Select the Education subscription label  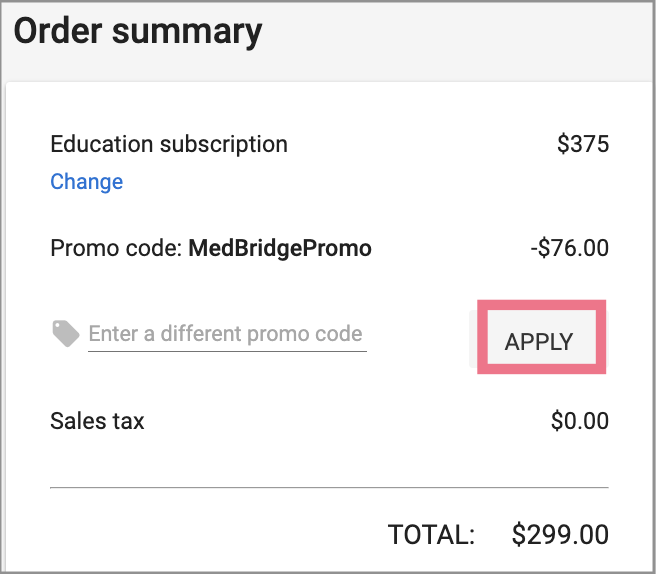coord(169,144)
